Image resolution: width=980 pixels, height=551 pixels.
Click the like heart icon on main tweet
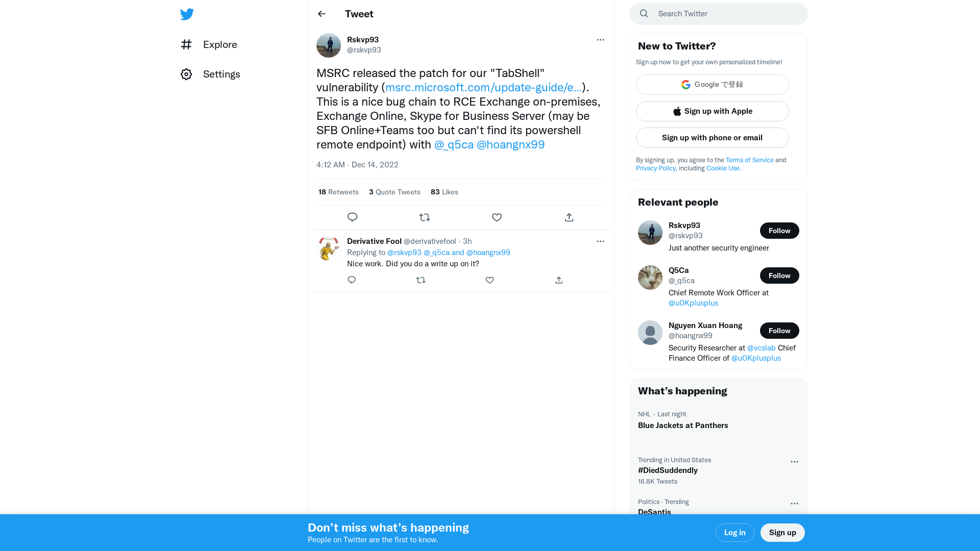coord(497,217)
